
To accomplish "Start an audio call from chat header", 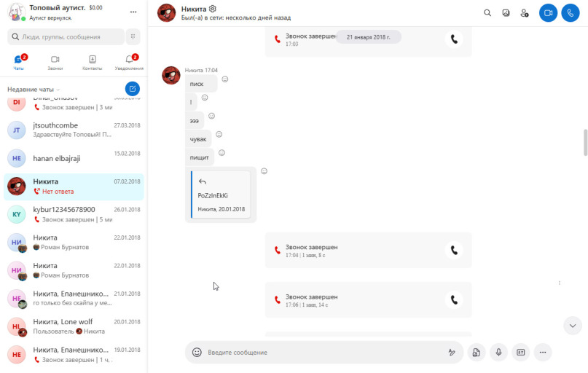I will coord(570,12).
